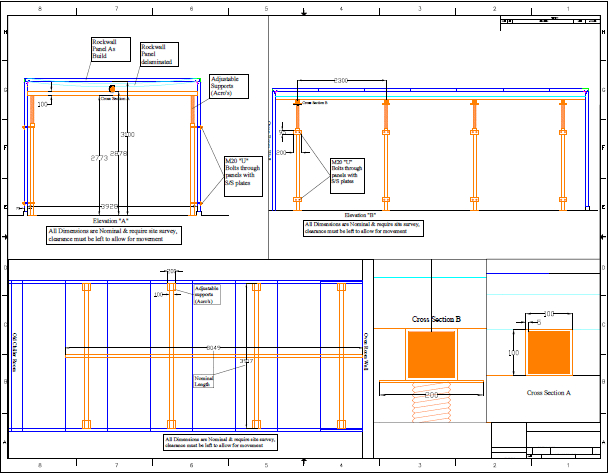Click the threaded acrow shaft in Cross Section B
608x473 pixels.
[x=432, y=402]
